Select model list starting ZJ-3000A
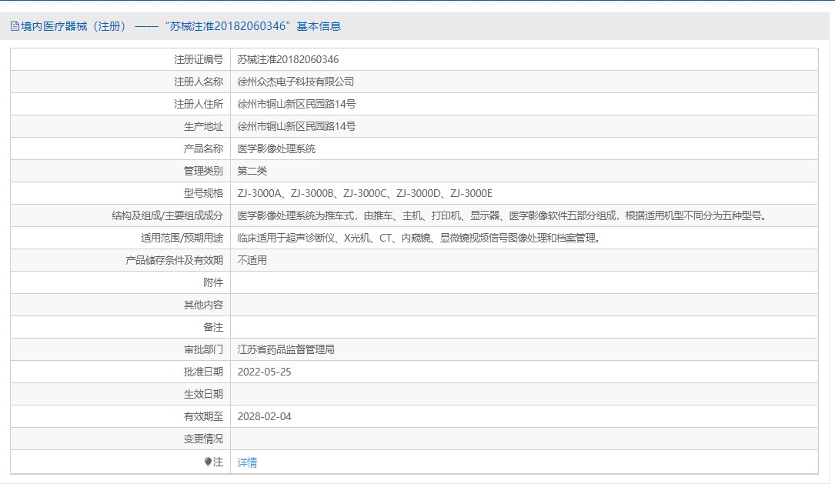 click(x=365, y=194)
